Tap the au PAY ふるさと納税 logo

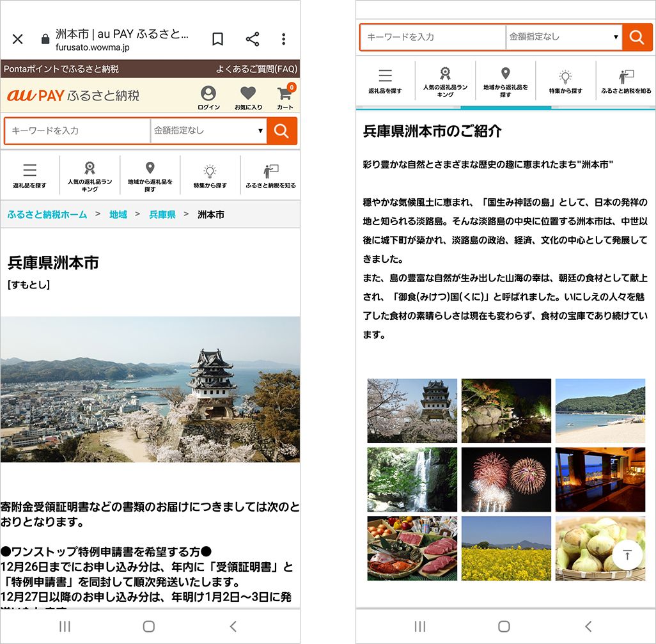[74, 95]
